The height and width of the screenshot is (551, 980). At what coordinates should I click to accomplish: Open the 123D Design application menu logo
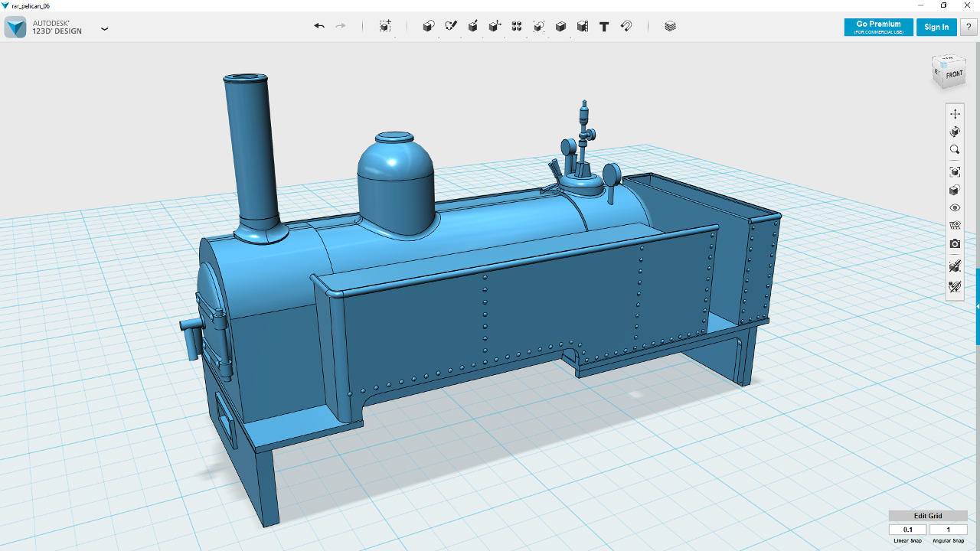click(15, 28)
